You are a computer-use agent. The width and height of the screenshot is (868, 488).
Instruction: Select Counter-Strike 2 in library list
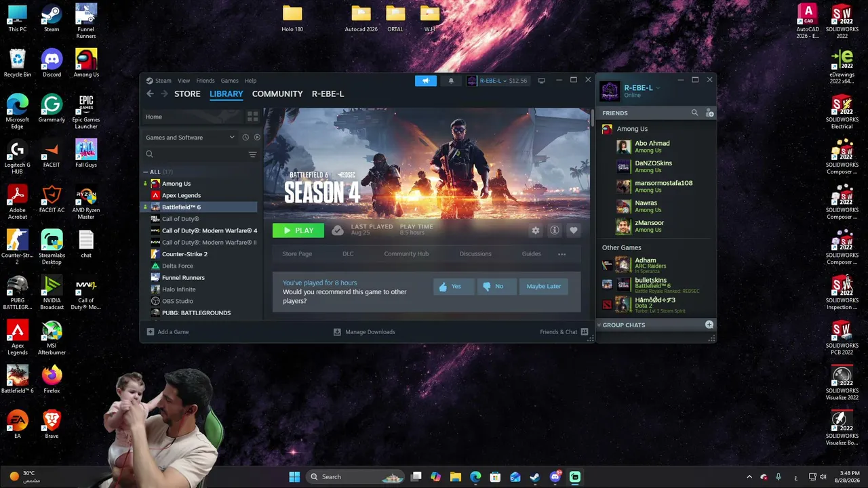(200, 254)
